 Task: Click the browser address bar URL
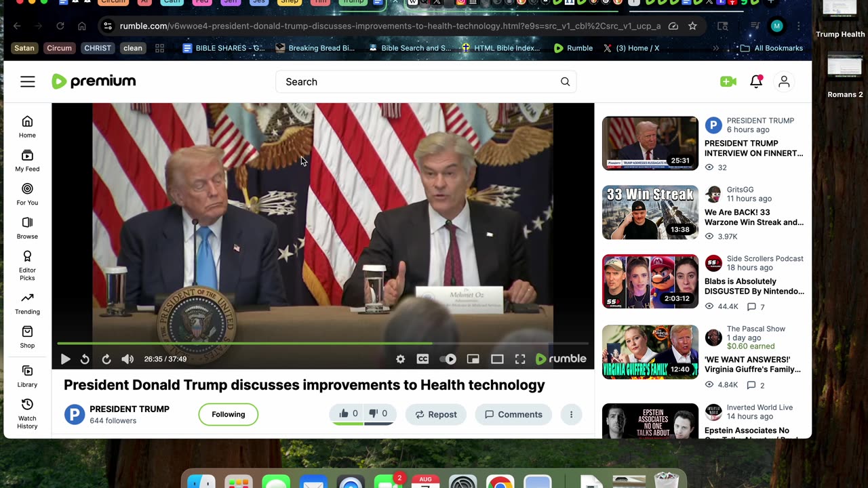point(390,26)
